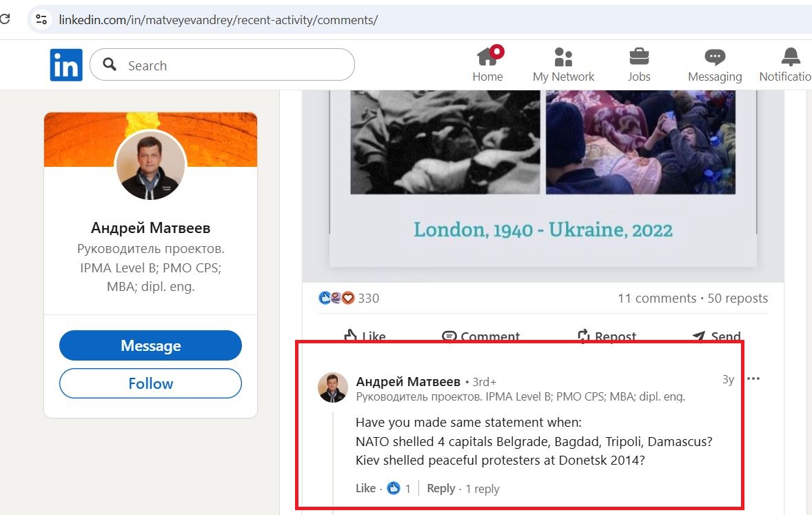Viewport: 812px width, 515px height.
Task: Open Андрей Матвеев name in comment
Action: click(x=408, y=381)
